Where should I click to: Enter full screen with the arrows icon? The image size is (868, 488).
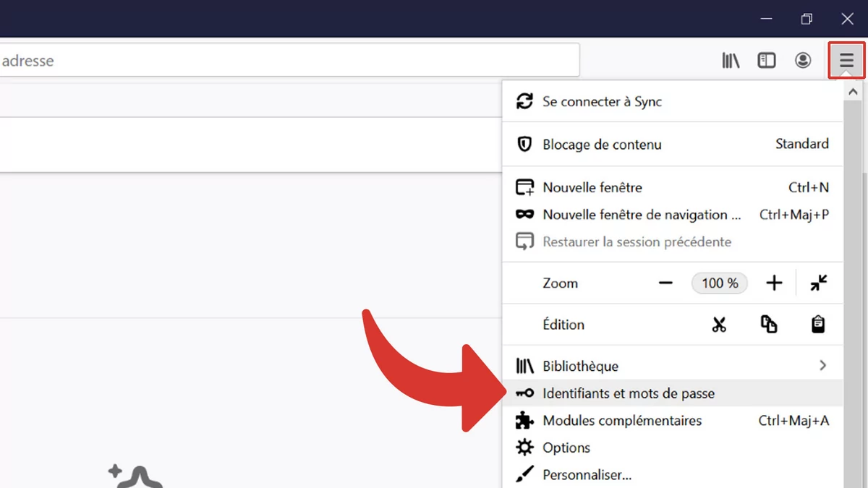point(819,283)
